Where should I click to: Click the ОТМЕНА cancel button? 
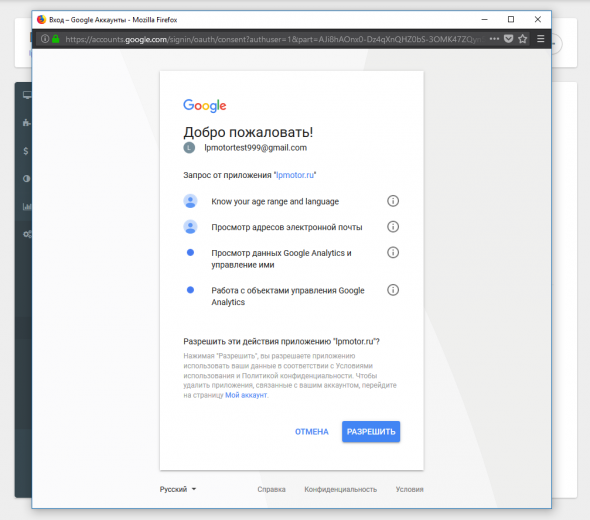click(312, 432)
